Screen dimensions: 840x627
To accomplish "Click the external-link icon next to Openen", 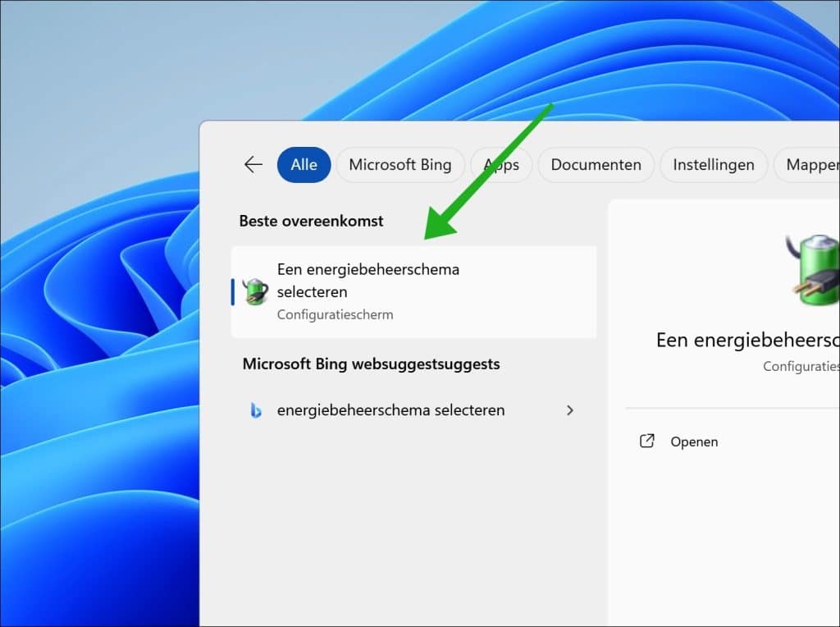I will pyautogui.click(x=646, y=442).
